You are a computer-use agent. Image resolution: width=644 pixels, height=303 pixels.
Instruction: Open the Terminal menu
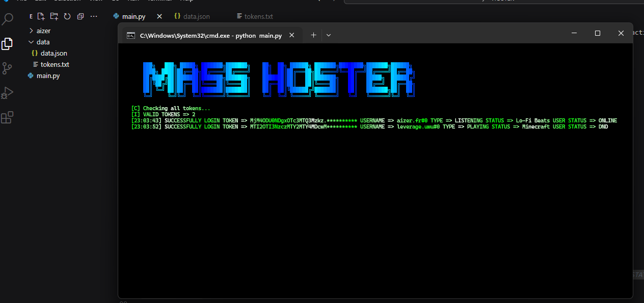[x=159, y=1]
